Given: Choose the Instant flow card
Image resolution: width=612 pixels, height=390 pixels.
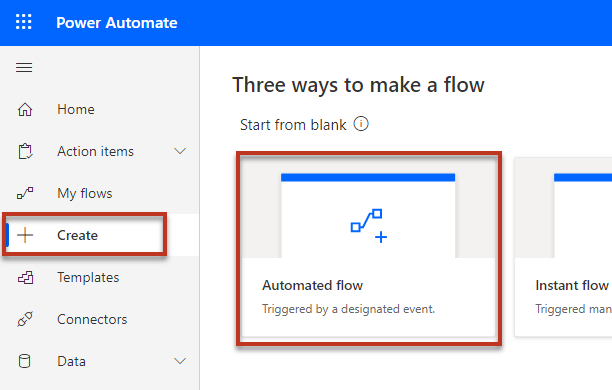Looking at the screenshot, I should [x=563, y=247].
